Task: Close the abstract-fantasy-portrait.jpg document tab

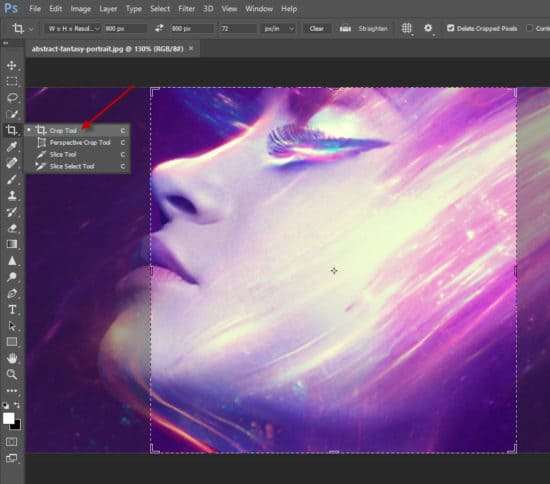Action: [191, 49]
